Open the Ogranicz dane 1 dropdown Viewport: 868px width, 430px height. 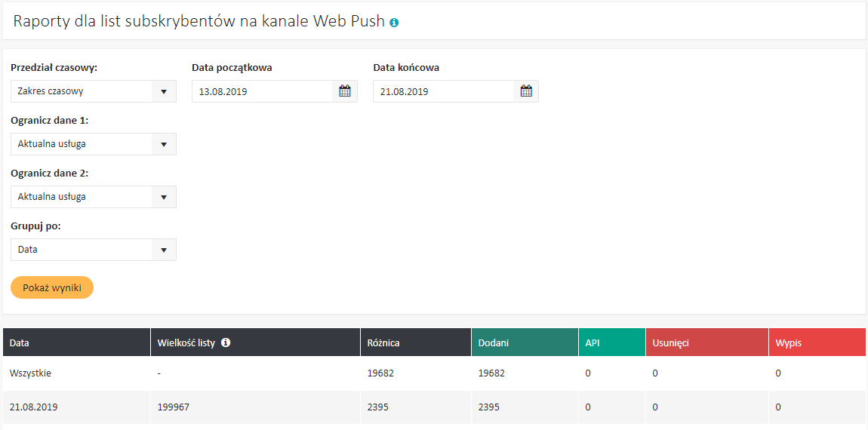click(93, 144)
